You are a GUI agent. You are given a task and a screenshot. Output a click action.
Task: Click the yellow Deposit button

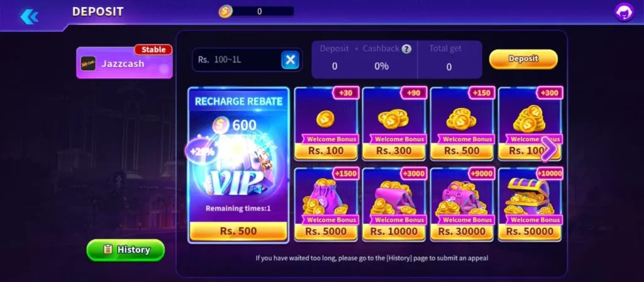point(523,59)
